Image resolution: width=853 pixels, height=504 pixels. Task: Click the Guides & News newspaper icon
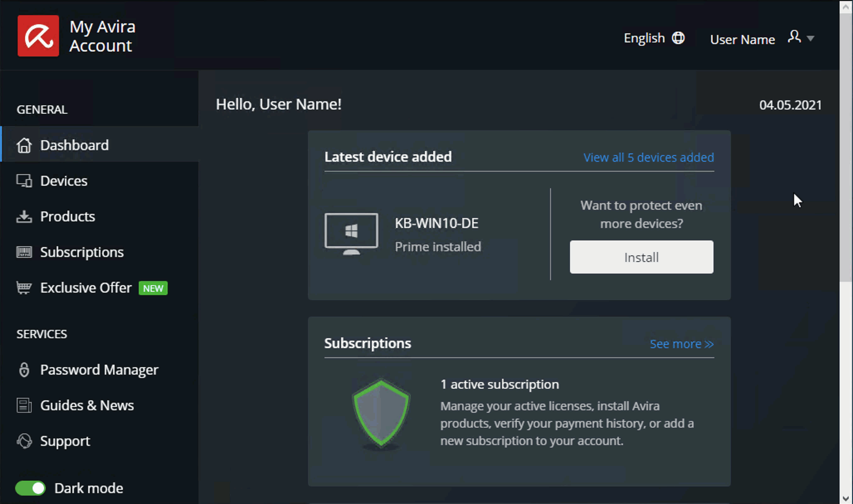pyautogui.click(x=24, y=405)
